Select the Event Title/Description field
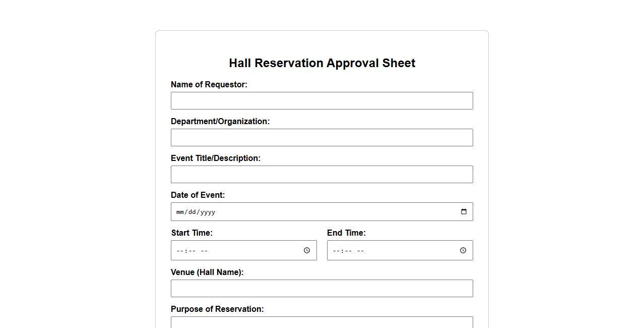 tap(321, 175)
